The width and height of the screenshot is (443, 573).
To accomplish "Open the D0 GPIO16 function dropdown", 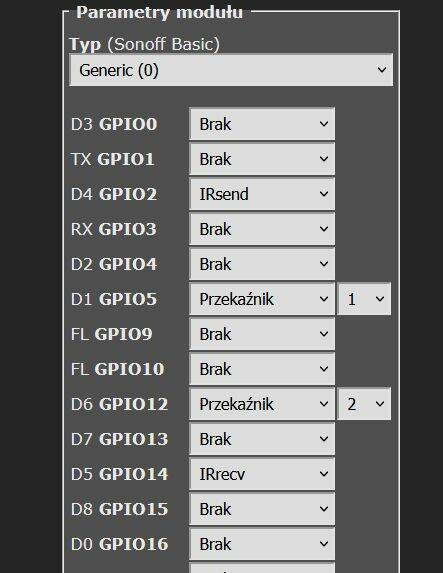I will (x=262, y=544).
